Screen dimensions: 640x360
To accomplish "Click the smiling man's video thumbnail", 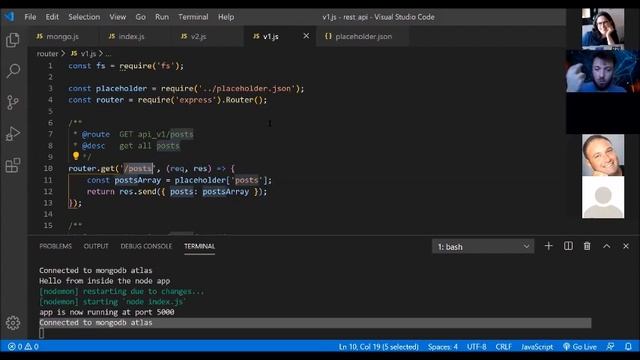I will [603, 155].
